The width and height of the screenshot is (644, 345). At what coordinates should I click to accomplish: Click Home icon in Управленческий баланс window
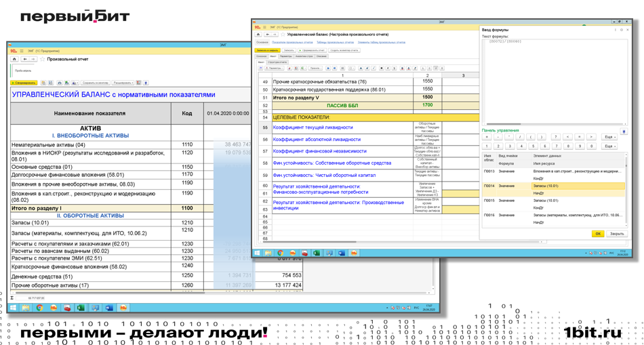coord(258,35)
